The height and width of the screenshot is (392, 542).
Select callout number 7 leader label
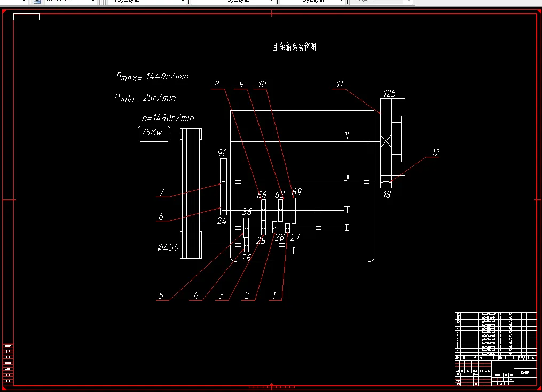161,193
